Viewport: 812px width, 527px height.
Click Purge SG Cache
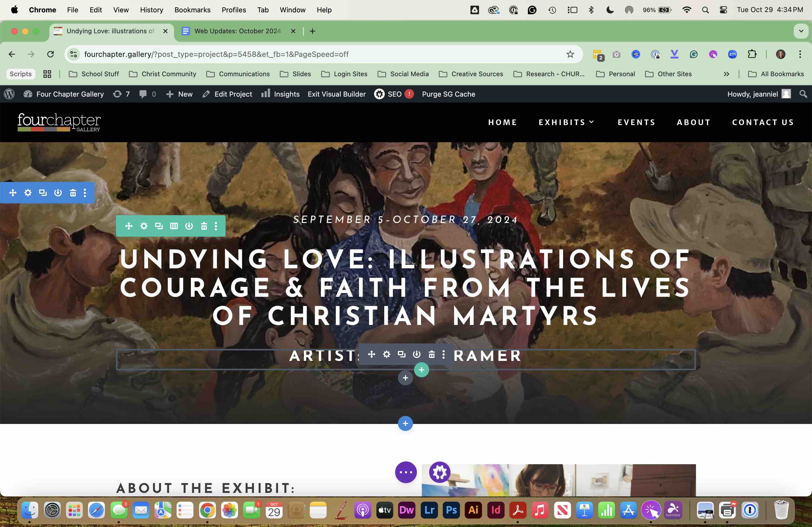pos(448,94)
